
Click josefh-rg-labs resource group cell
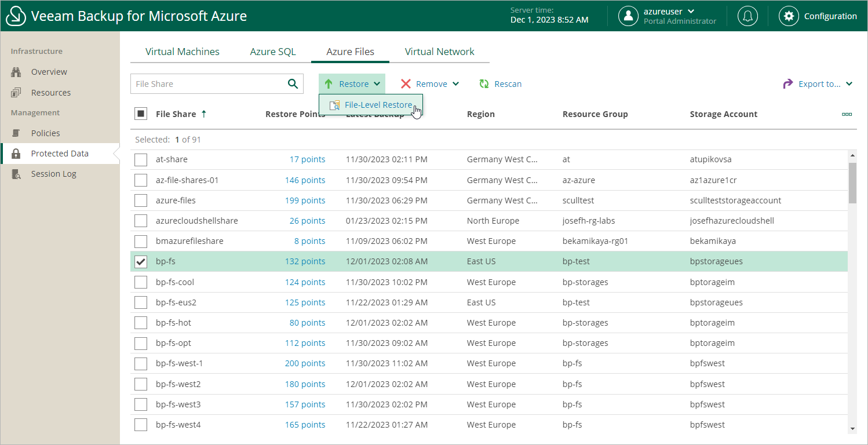click(x=590, y=221)
